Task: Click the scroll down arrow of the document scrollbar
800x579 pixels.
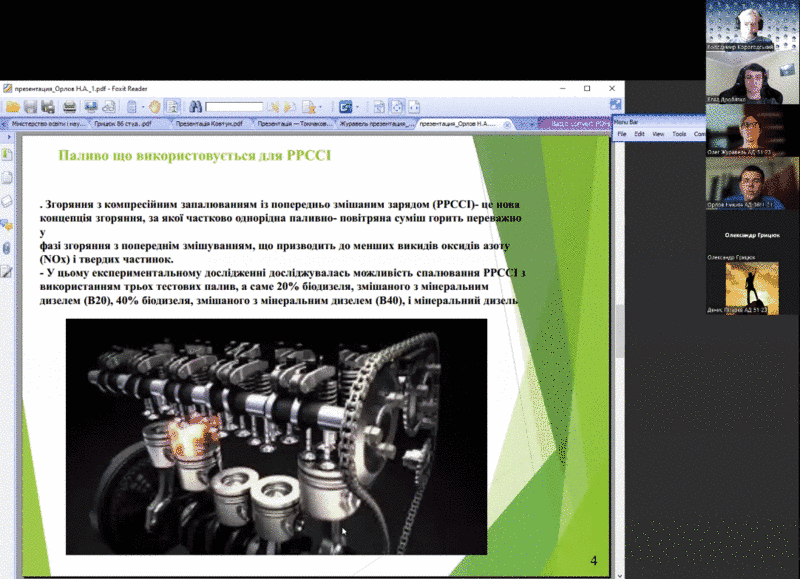Action: (619, 575)
